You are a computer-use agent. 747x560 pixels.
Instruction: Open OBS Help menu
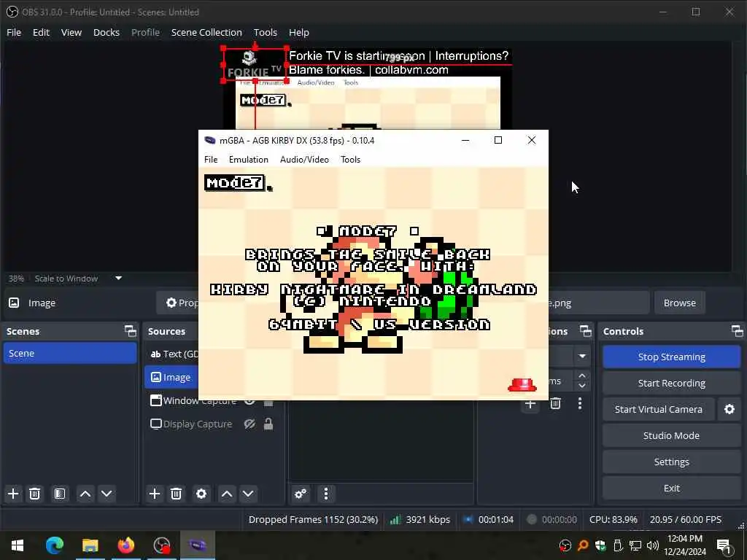click(x=298, y=32)
